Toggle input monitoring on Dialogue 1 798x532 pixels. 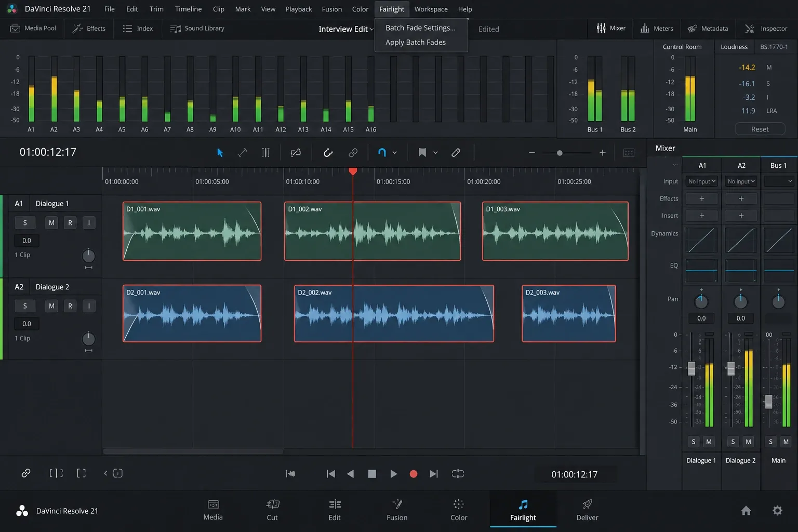point(89,223)
